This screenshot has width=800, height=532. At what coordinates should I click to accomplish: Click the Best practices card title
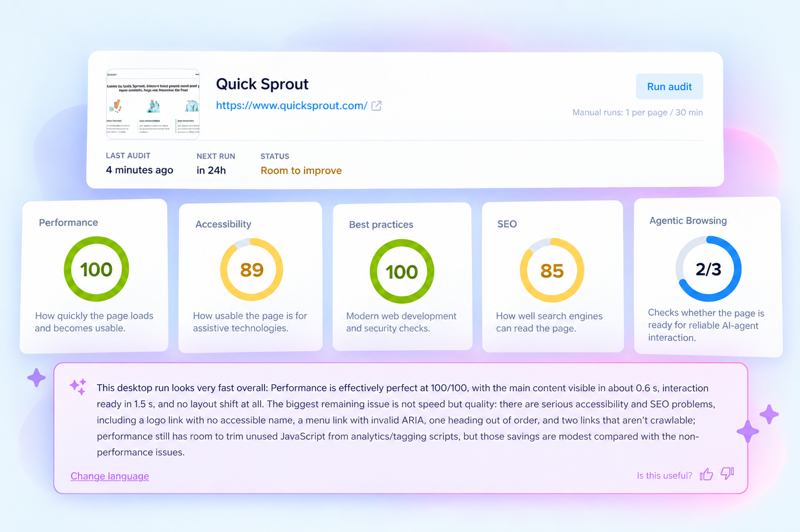point(381,225)
